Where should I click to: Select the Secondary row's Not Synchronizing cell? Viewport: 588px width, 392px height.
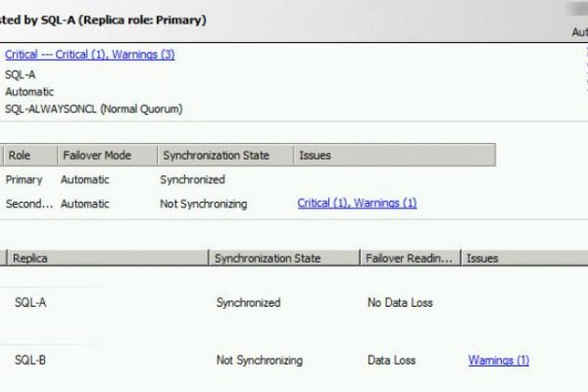(x=203, y=204)
